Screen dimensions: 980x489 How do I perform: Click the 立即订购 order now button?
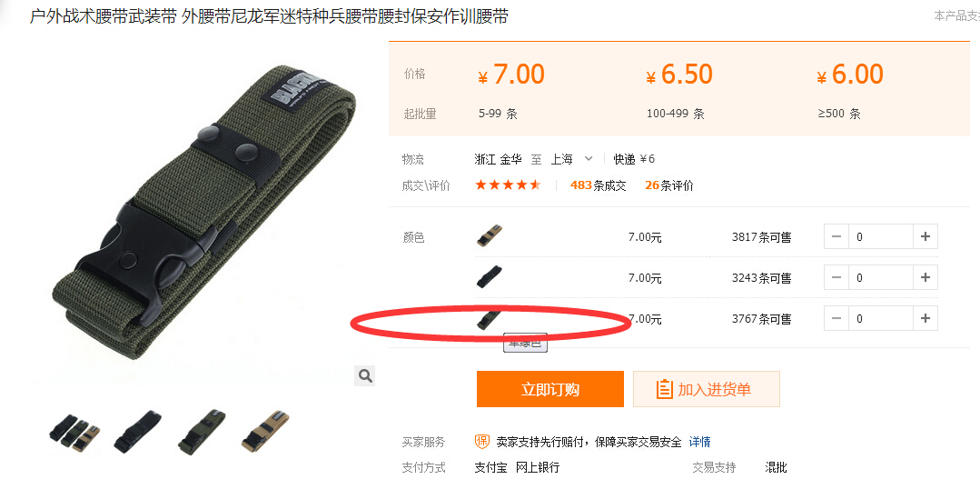550,389
